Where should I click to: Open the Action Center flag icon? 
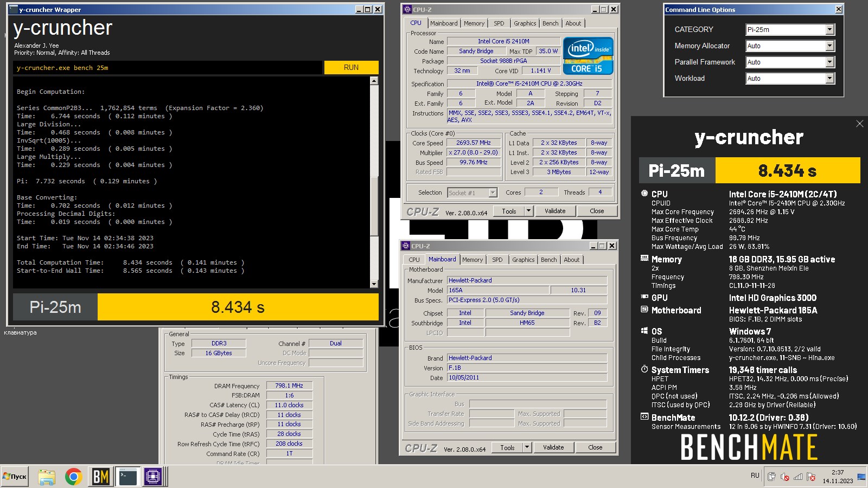[811, 477]
